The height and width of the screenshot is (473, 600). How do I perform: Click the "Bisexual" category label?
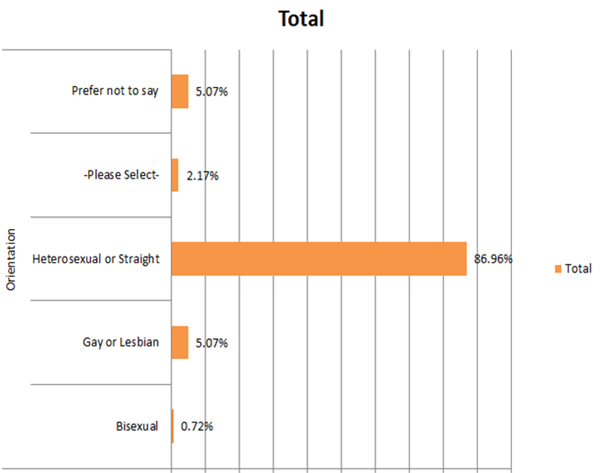click(x=137, y=427)
